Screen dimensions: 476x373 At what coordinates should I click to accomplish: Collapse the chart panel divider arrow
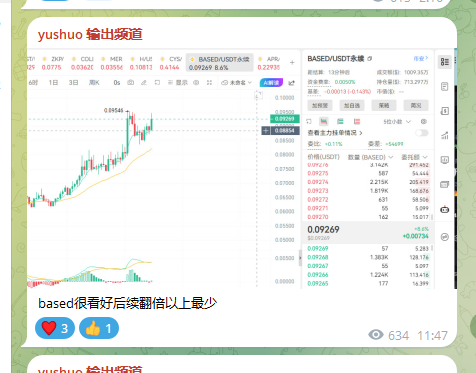tap(300, 258)
